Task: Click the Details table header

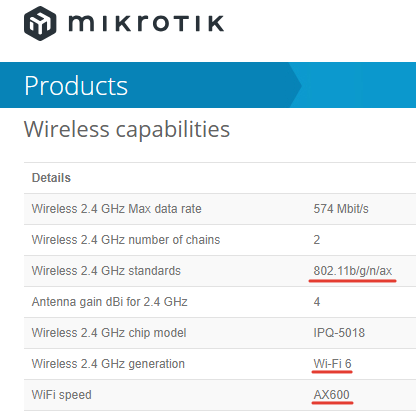Action: [x=51, y=178]
